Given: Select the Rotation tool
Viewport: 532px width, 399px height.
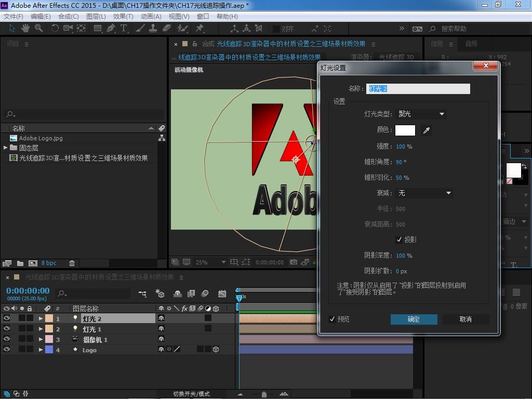Looking at the screenshot, I should (55, 29).
